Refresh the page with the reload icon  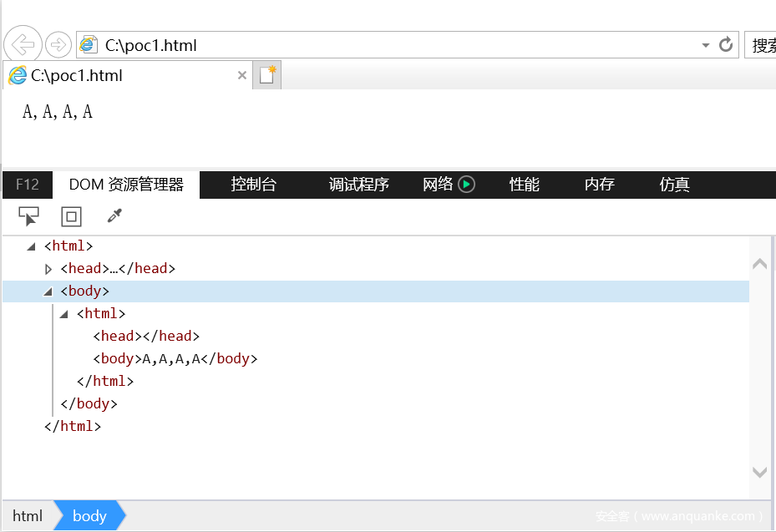coord(726,44)
